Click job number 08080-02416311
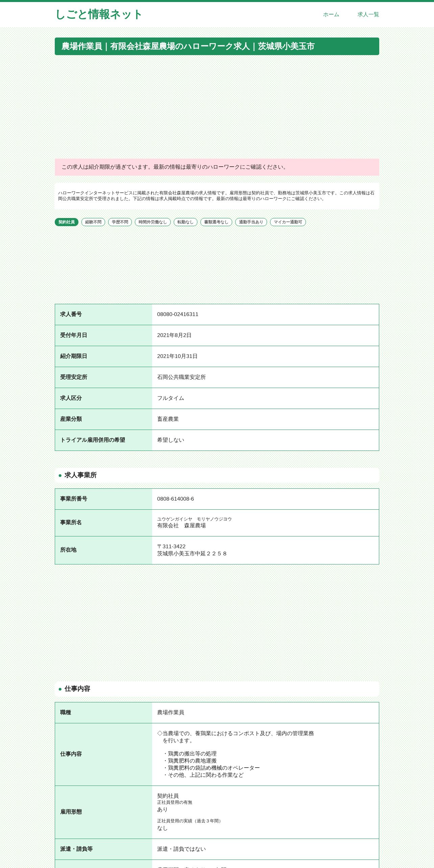Screen dimensions: 434x868 coord(178,314)
